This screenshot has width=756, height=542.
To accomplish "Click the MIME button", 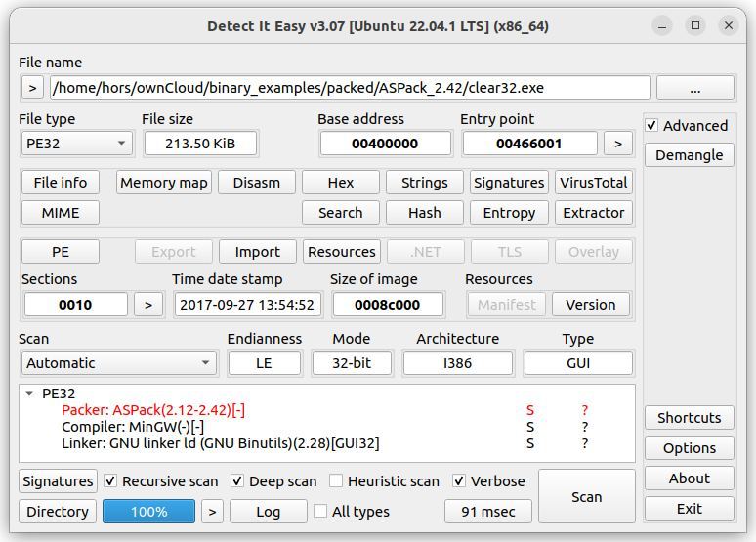I will coord(61,213).
